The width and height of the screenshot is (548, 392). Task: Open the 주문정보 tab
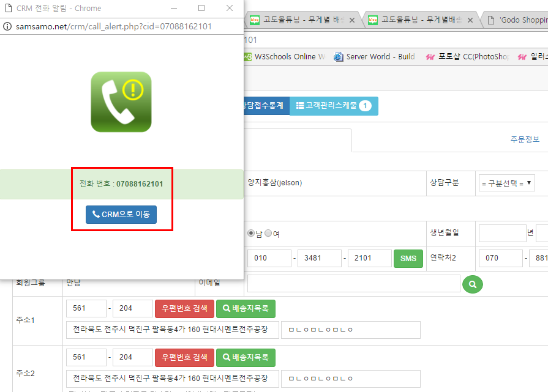tap(524, 139)
